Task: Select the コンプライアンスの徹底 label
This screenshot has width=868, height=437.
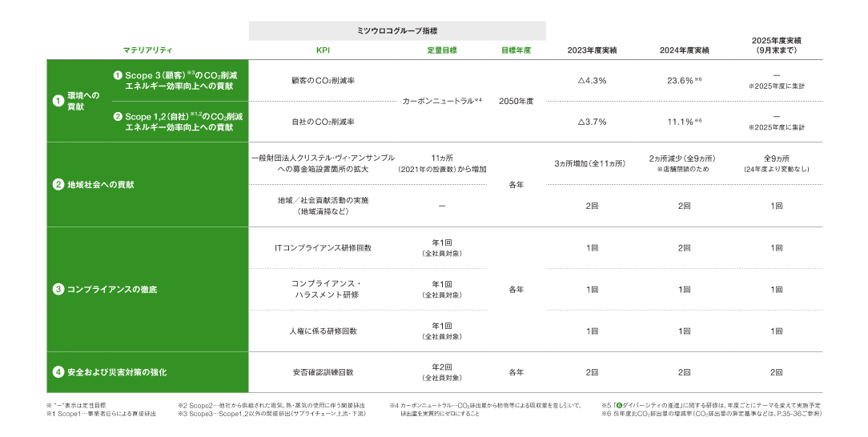Action: coord(112,289)
